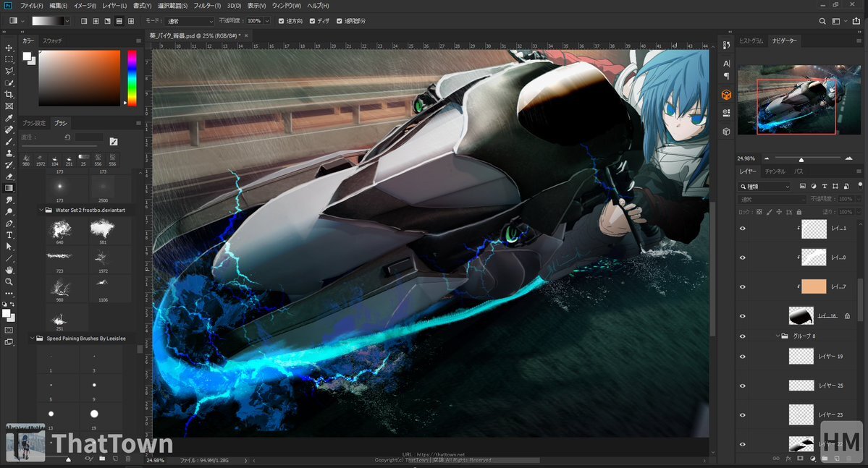The width and height of the screenshot is (868, 468).
Task: Activate the Horizontal Type tool
Action: [9, 234]
